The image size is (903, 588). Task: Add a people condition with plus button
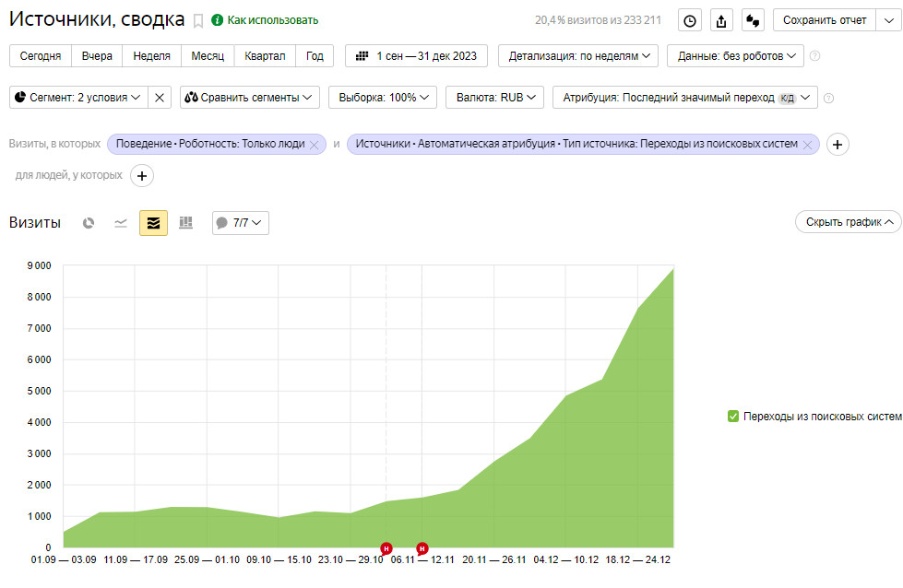pyautogui.click(x=142, y=176)
